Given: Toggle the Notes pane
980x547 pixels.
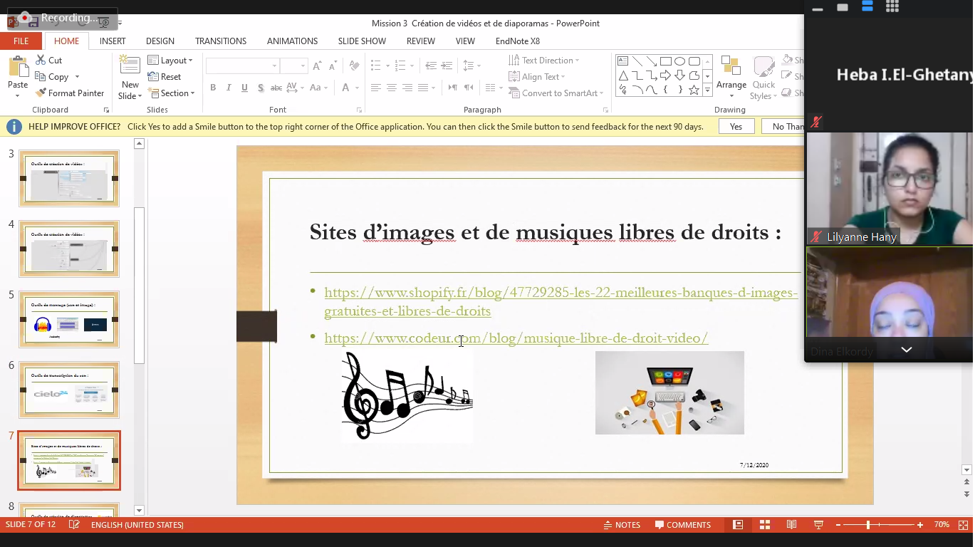Looking at the screenshot, I should 621,525.
